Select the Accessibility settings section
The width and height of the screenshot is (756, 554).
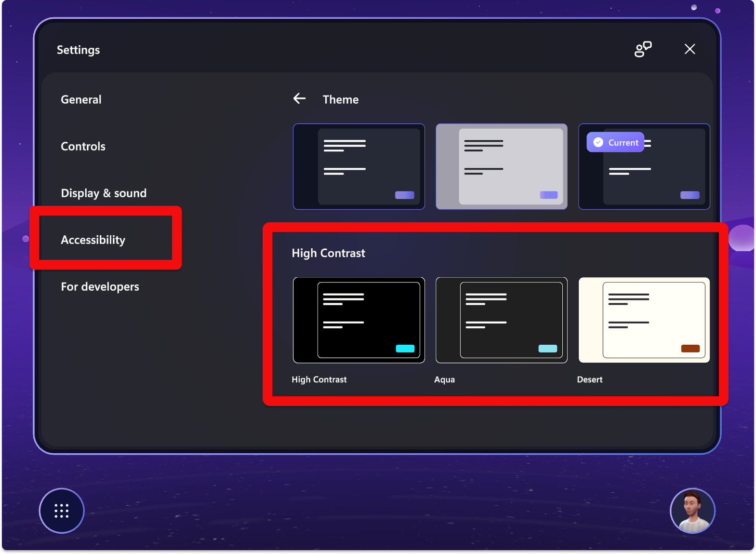pos(93,240)
